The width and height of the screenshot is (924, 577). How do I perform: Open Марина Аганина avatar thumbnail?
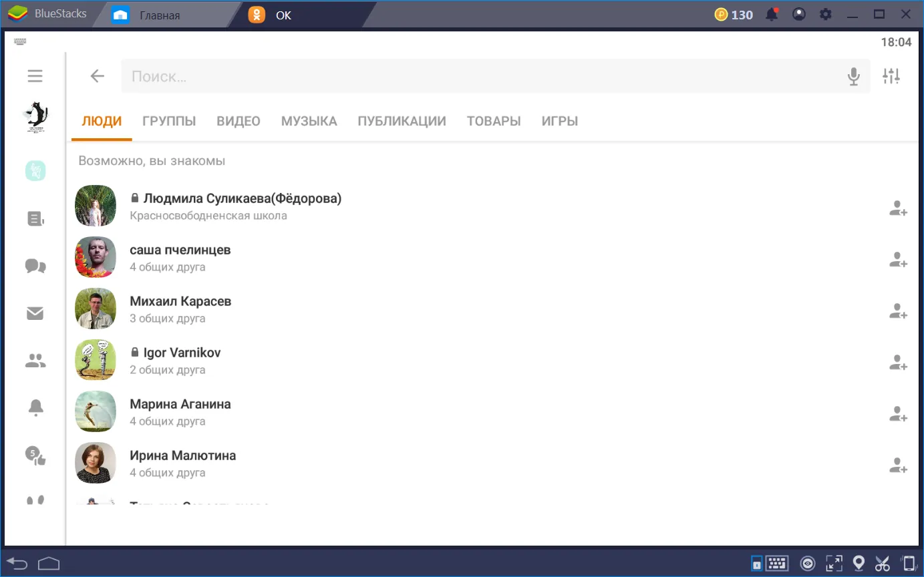[x=96, y=411]
